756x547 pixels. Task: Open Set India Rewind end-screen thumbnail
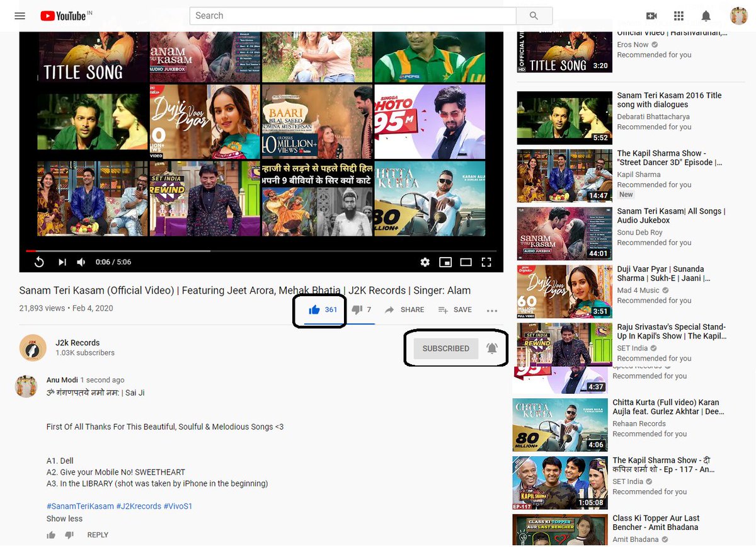205,199
